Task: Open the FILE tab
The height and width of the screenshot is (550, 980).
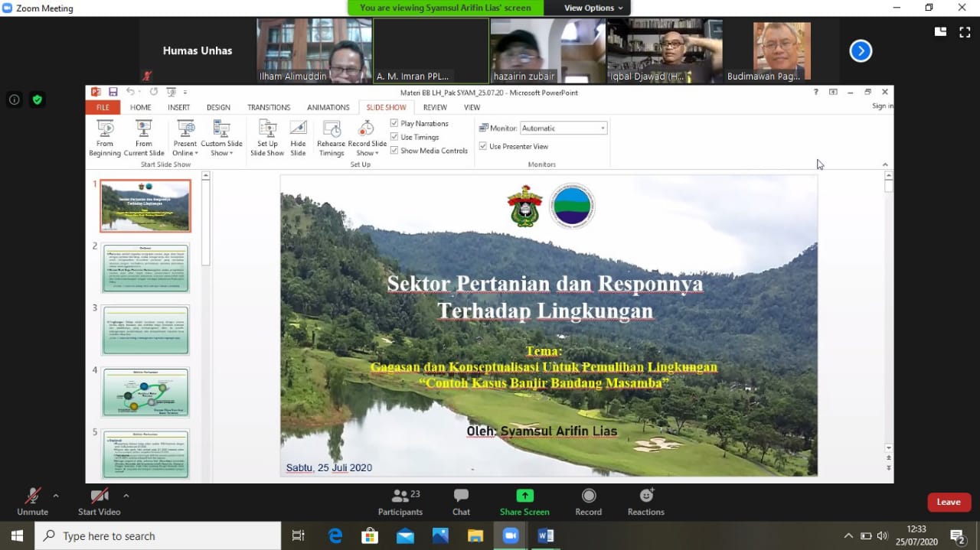Action: pos(103,108)
